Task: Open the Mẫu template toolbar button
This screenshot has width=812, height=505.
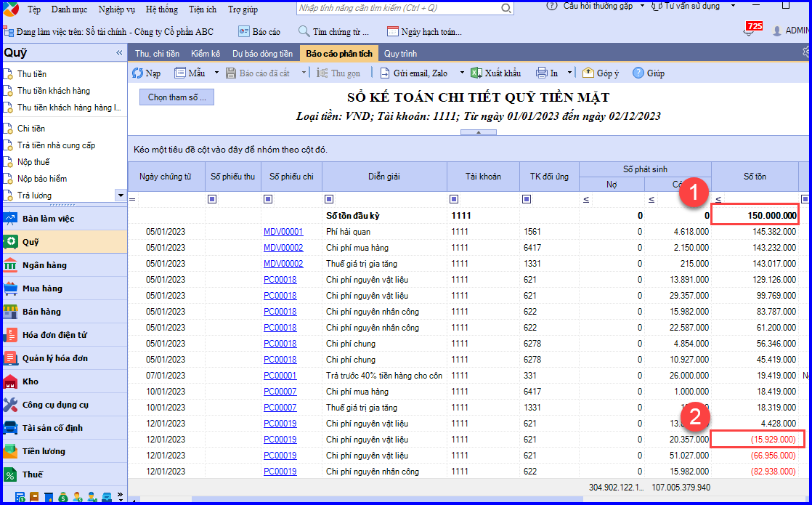Action: point(190,73)
